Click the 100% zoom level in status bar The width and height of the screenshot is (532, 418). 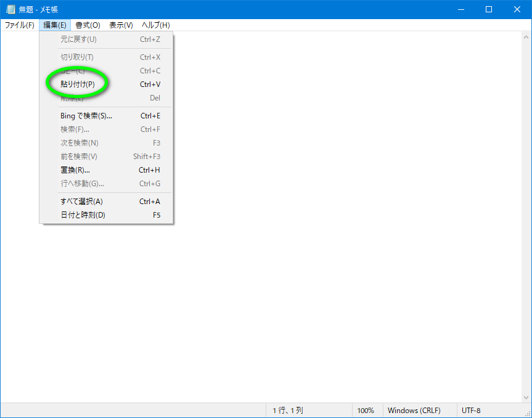pyautogui.click(x=366, y=411)
